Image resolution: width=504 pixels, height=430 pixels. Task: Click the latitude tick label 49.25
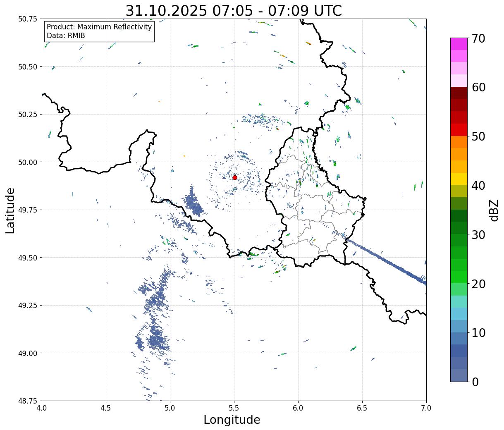28,306
